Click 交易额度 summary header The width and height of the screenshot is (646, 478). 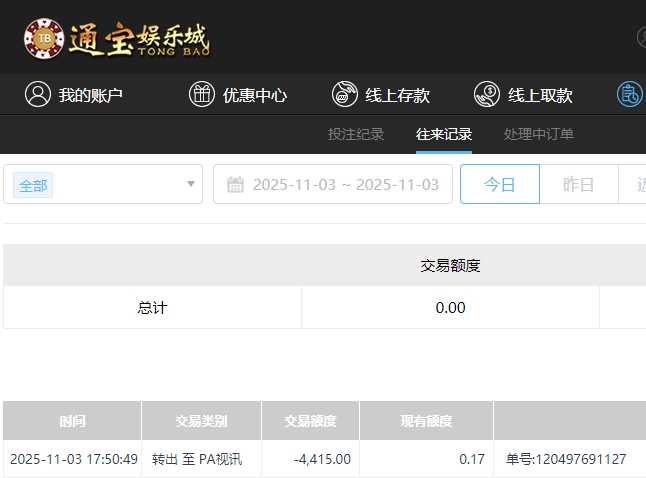click(x=450, y=265)
